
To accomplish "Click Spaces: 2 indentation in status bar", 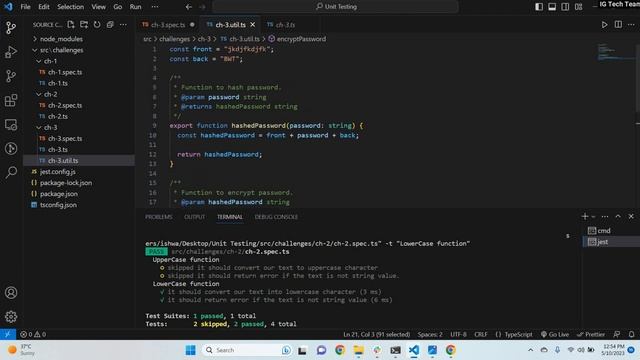I will tap(430, 334).
